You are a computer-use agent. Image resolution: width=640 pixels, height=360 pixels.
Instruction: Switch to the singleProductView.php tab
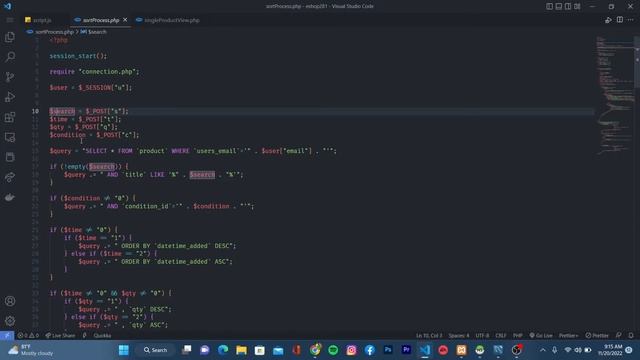[x=168, y=20]
